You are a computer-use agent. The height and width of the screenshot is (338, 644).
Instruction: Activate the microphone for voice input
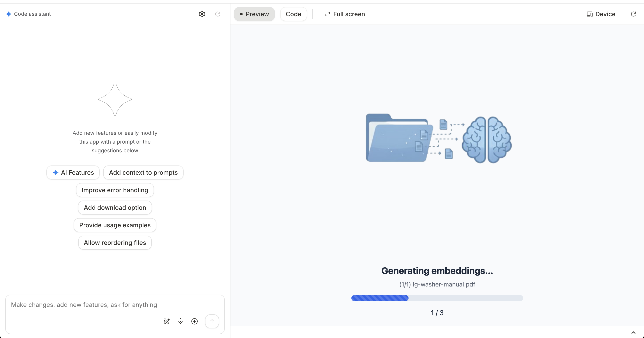[180, 321]
